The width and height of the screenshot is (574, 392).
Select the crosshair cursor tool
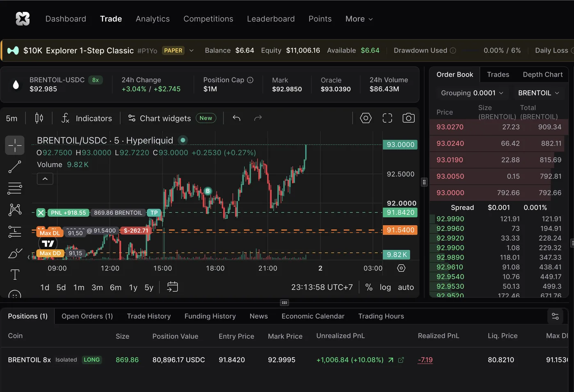pos(15,145)
